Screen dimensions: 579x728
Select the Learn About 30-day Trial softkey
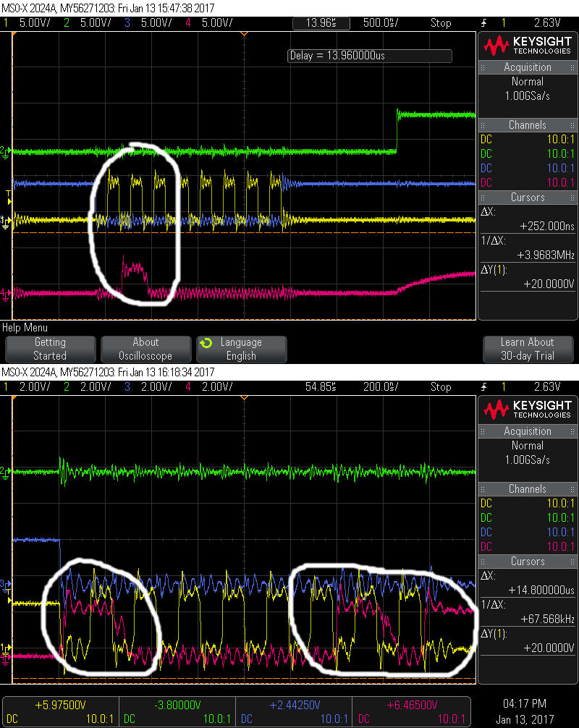(x=528, y=349)
